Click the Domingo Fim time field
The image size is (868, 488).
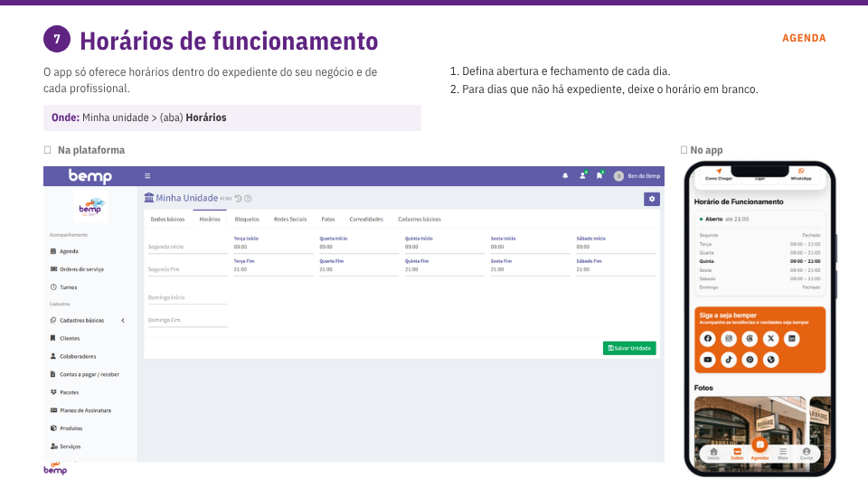[x=188, y=320]
